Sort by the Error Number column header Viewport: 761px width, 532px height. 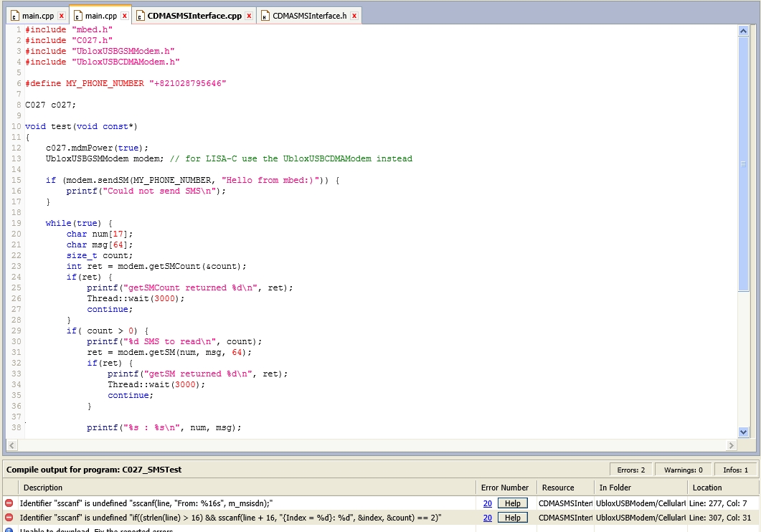point(505,488)
